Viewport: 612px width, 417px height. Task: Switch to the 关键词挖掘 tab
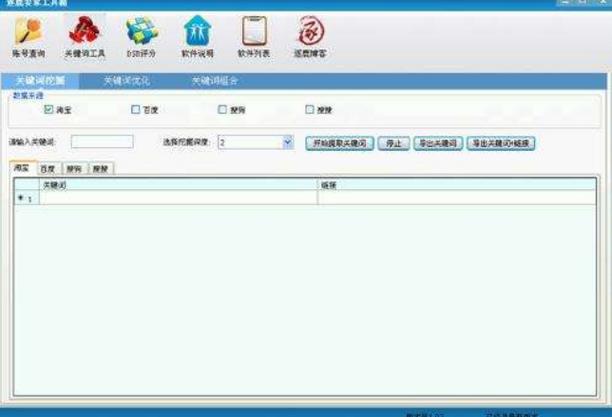[x=40, y=81]
